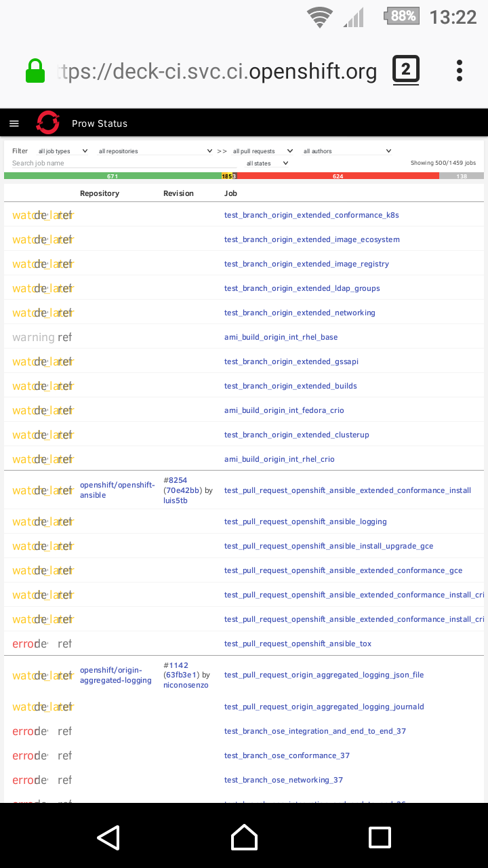Image resolution: width=488 pixels, height=868 pixels.
Task: Open pull request #8254 link
Action: [x=175, y=480]
